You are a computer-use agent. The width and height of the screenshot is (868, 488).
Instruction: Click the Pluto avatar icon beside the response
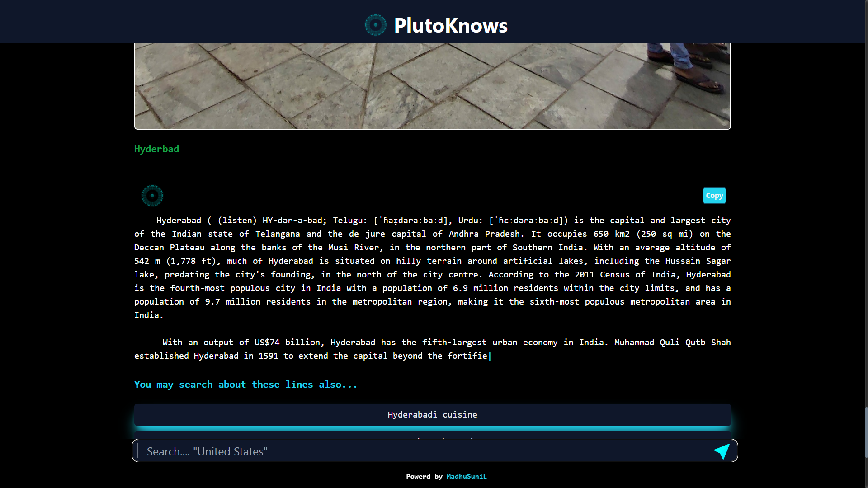point(152,196)
